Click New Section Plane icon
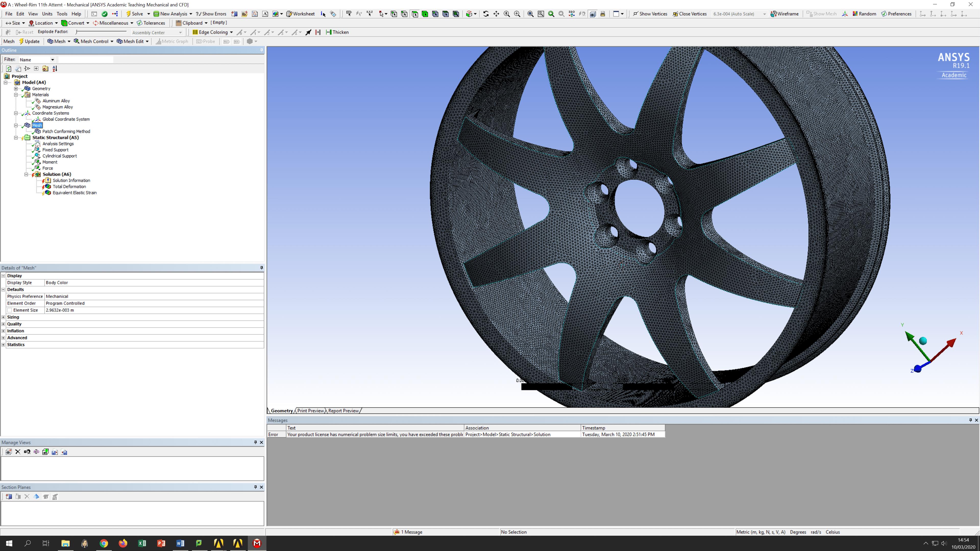The width and height of the screenshot is (980, 551). [x=8, y=496]
